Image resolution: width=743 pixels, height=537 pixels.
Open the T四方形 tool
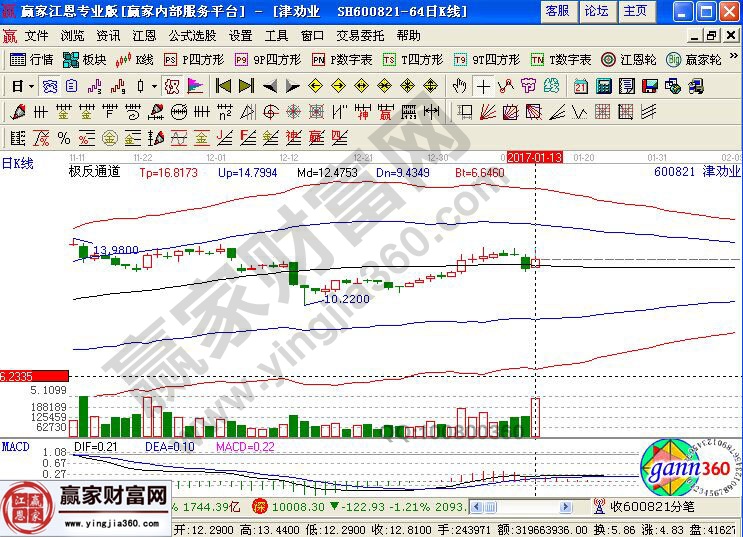pos(413,60)
